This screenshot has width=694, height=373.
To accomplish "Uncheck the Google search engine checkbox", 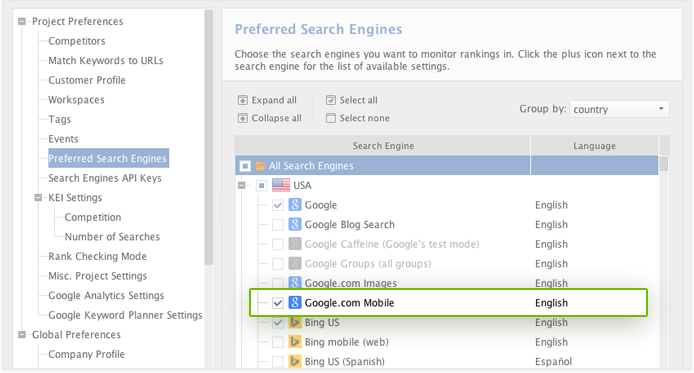I will (x=278, y=205).
